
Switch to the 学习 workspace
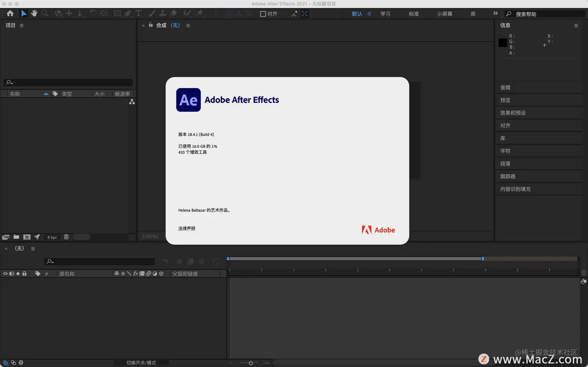pos(385,14)
